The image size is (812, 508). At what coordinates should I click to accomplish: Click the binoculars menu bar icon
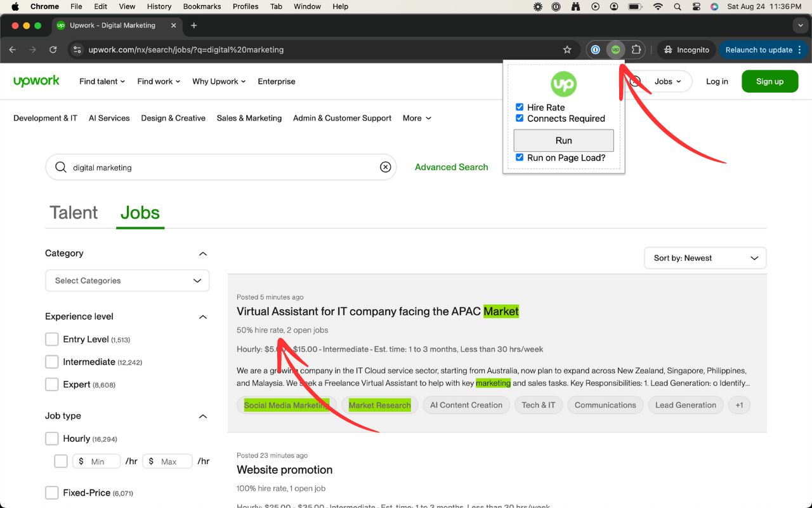pyautogui.click(x=576, y=6)
